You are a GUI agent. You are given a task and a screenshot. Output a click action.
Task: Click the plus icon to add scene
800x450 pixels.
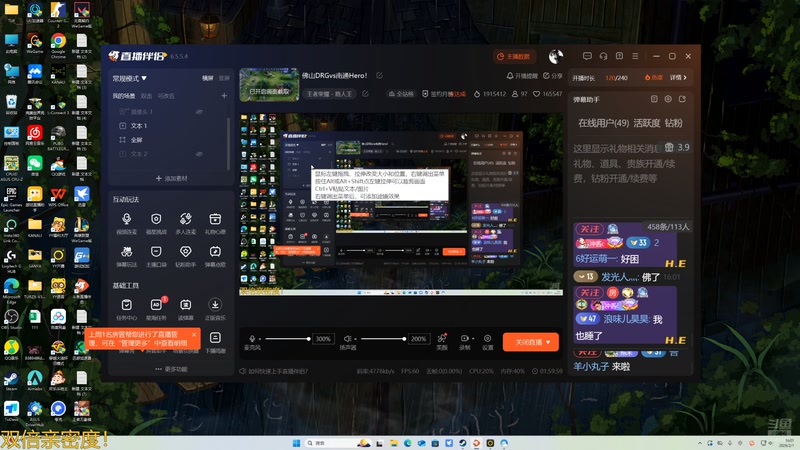[223, 96]
